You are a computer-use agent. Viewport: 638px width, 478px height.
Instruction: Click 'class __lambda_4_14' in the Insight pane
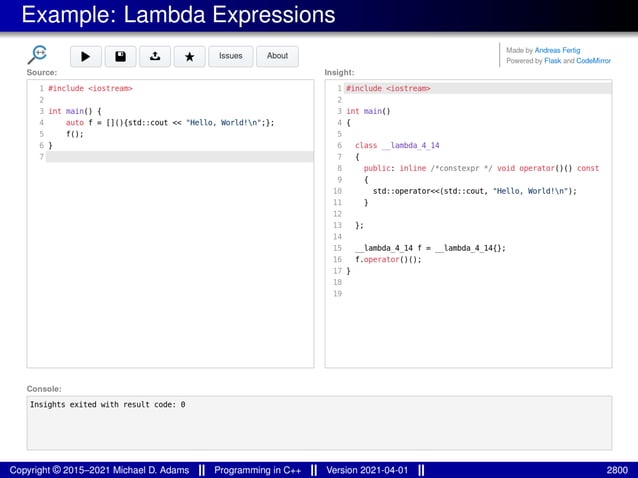click(x=397, y=145)
